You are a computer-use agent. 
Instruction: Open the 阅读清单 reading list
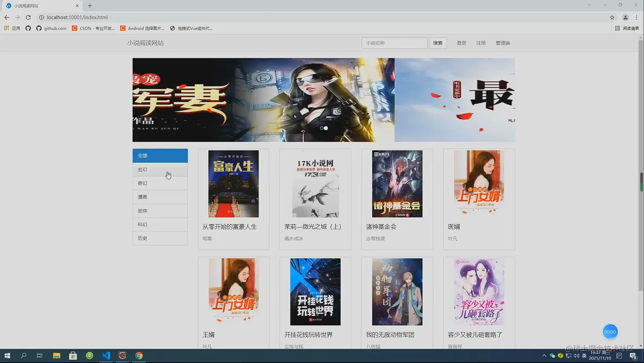pyautogui.click(x=627, y=28)
